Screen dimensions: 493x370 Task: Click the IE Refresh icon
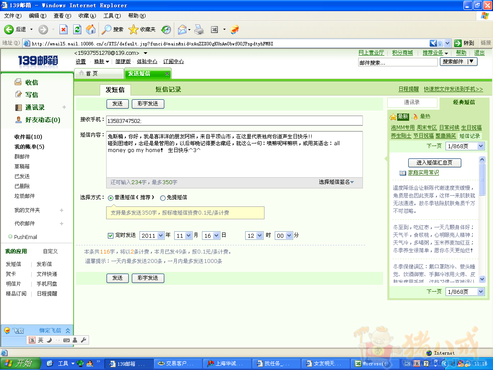(77, 30)
